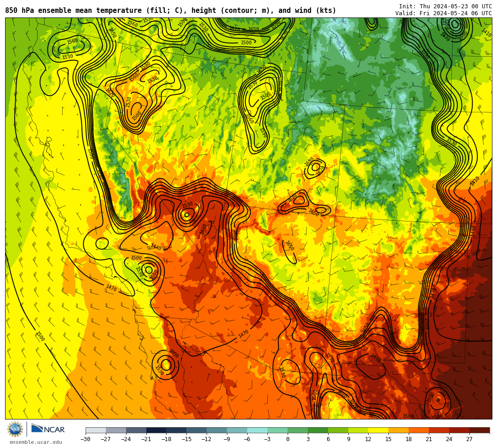This screenshot has width=497, height=448.
Task: Pick the yellow swatch between 12 and 15
Action: (x=379, y=430)
